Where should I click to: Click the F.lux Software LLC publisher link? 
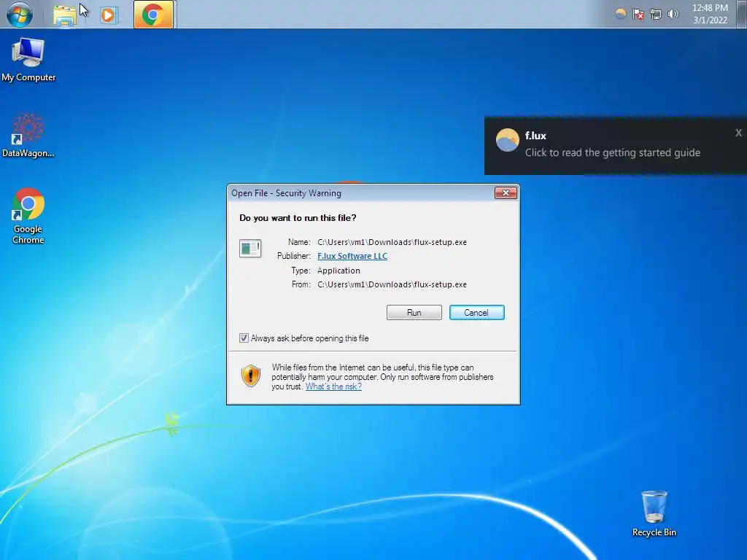point(352,256)
